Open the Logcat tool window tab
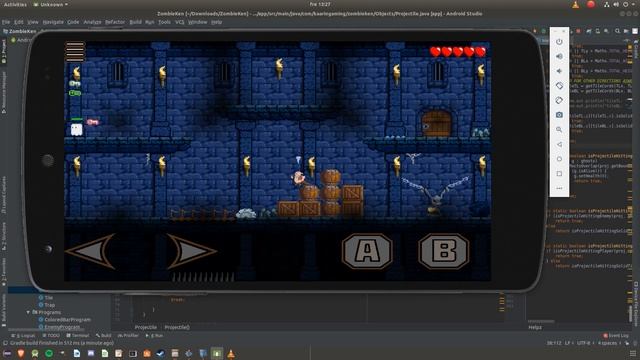The image size is (640, 360). 24,336
